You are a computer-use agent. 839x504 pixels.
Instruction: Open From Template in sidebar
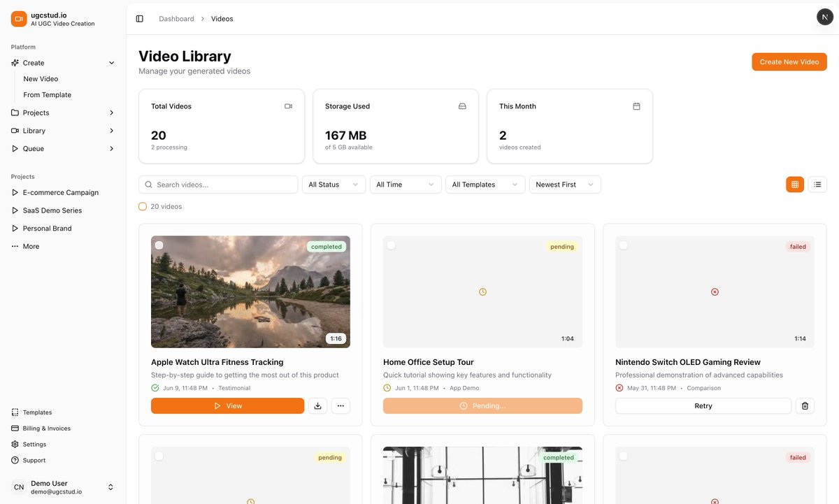[48, 95]
